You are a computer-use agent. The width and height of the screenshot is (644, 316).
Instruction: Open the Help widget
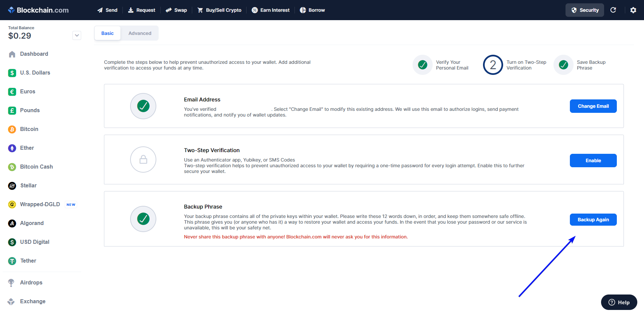point(619,302)
